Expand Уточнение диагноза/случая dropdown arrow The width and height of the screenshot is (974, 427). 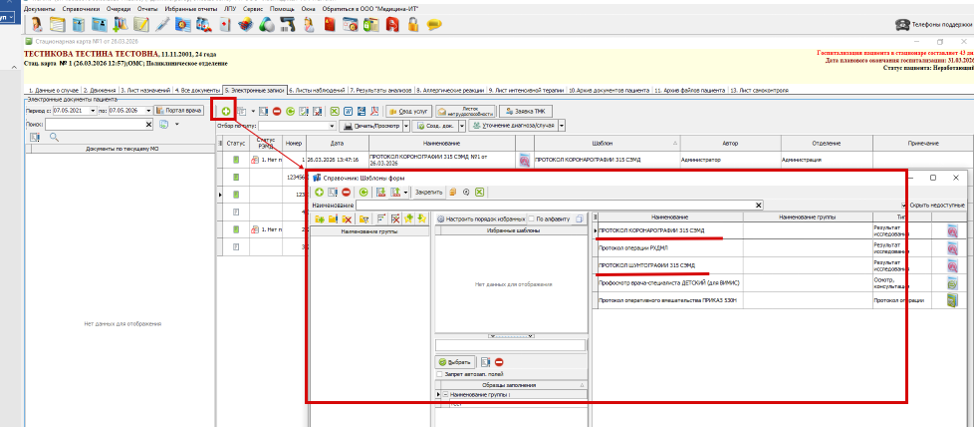point(562,126)
